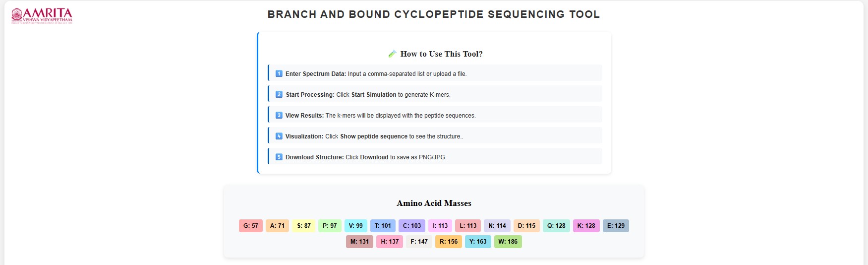Click the step 3 number icon

pos(279,115)
